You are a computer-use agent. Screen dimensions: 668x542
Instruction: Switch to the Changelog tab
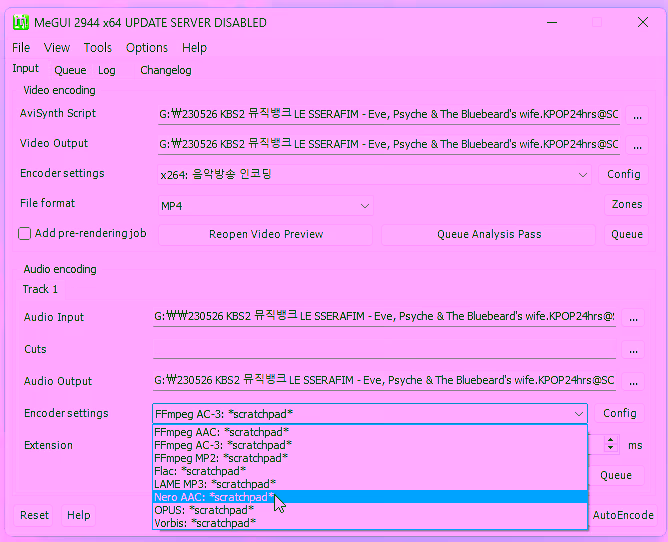[x=166, y=70]
